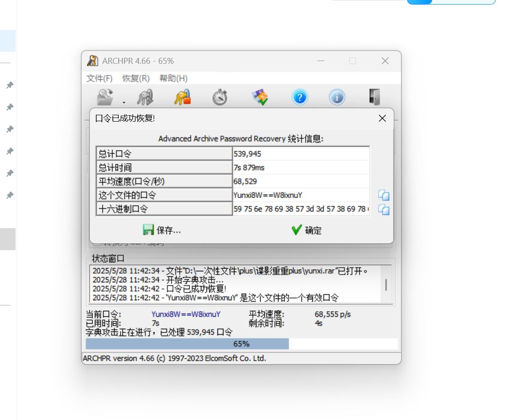Close the 口令已成功恢复 dialog
The image size is (523, 420).
click(382, 118)
